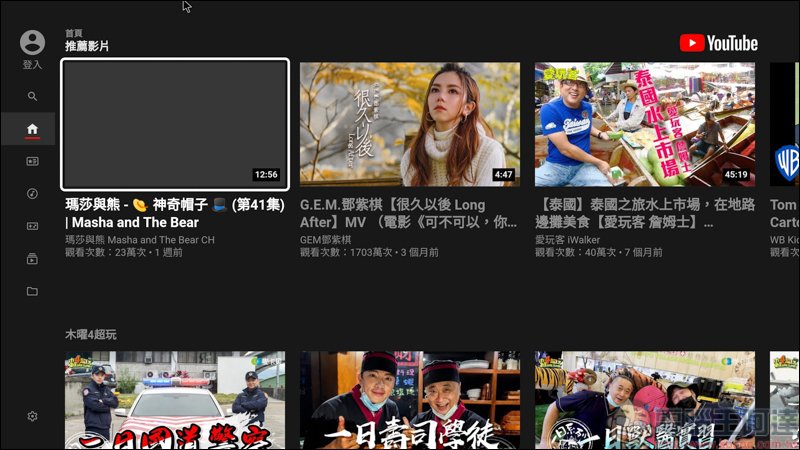Open the folder icon in sidebar
The height and width of the screenshot is (450, 800).
[x=32, y=291]
